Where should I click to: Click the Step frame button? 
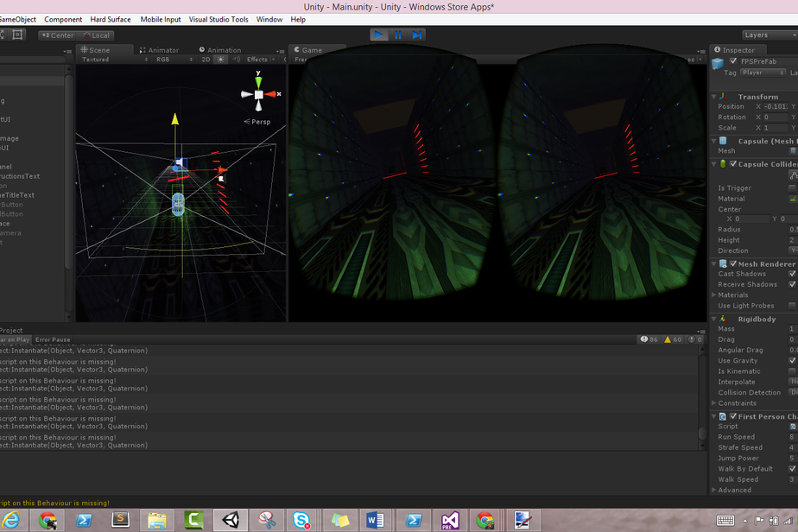tap(416, 35)
